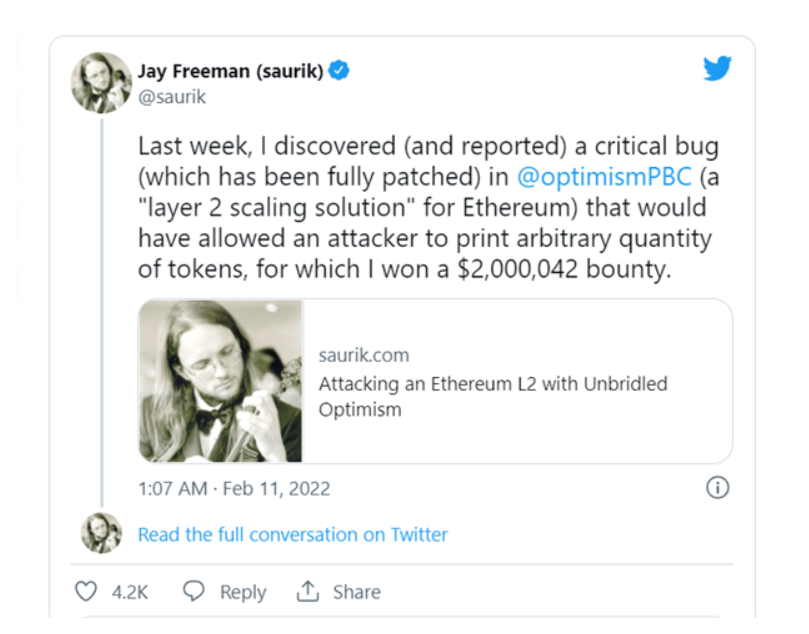Click the tweet info circle icon
The height and width of the screenshot is (634, 809).
coord(717,488)
